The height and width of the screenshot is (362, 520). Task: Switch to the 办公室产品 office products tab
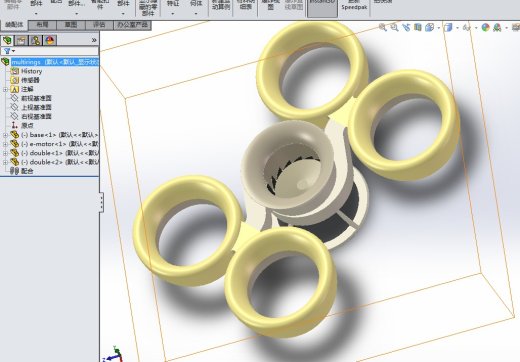(x=133, y=25)
